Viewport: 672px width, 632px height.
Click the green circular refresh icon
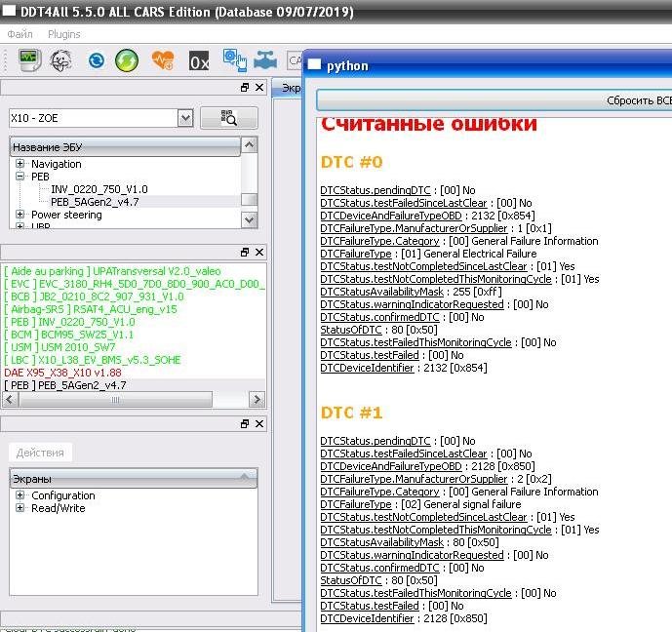click(127, 60)
